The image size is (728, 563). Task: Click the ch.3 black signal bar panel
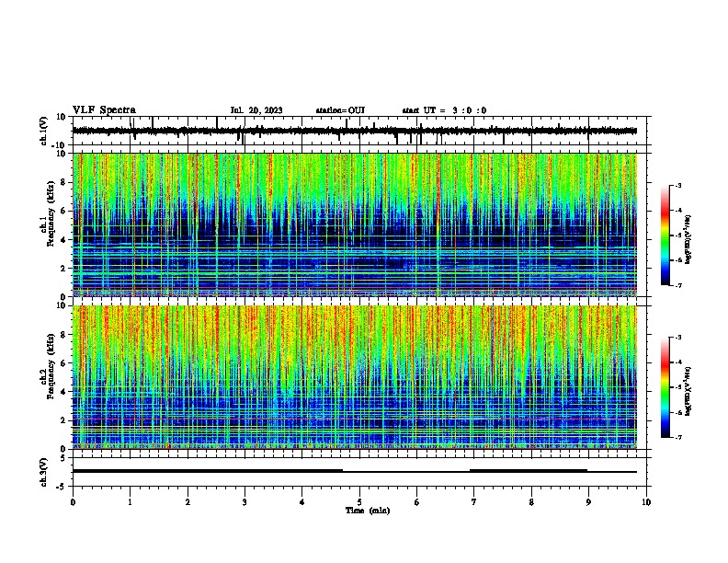[359, 472]
